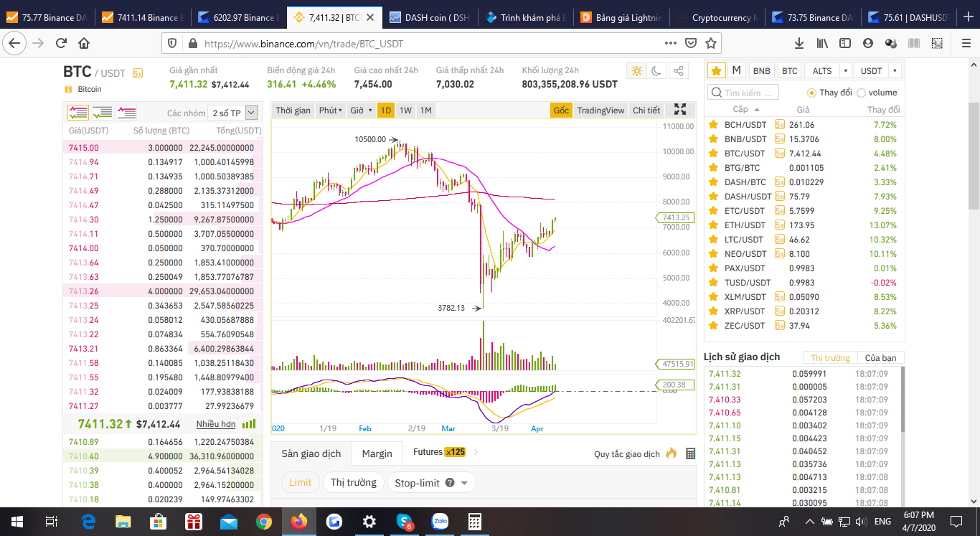Open the decimal grouping 2 số TP dropdown
The height and width of the screenshot is (536, 980).
[x=232, y=113]
